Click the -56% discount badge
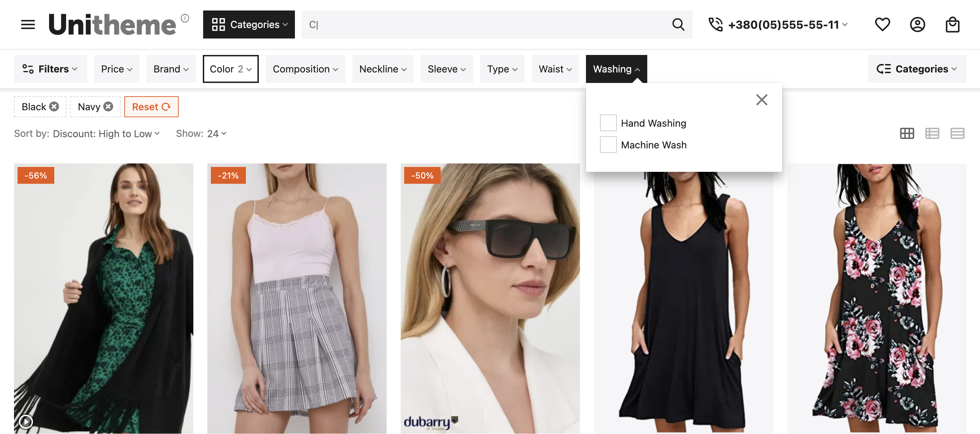The image size is (980, 434). (x=36, y=176)
